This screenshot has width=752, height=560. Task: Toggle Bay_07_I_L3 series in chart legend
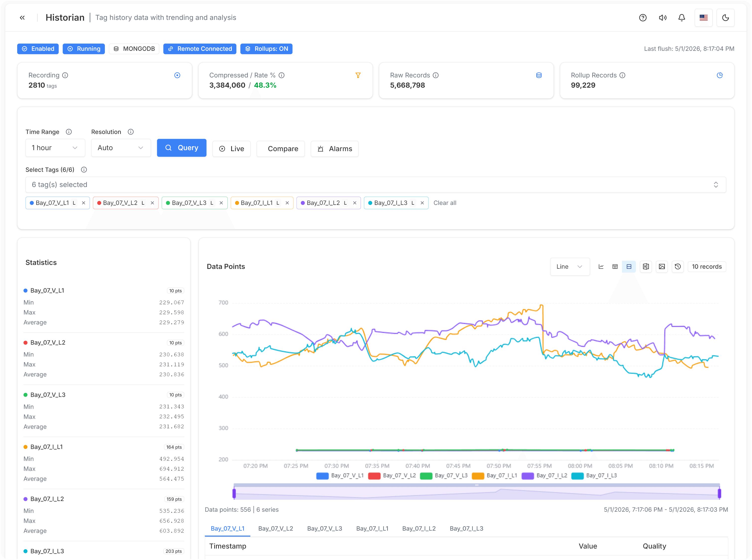point(594,476)
